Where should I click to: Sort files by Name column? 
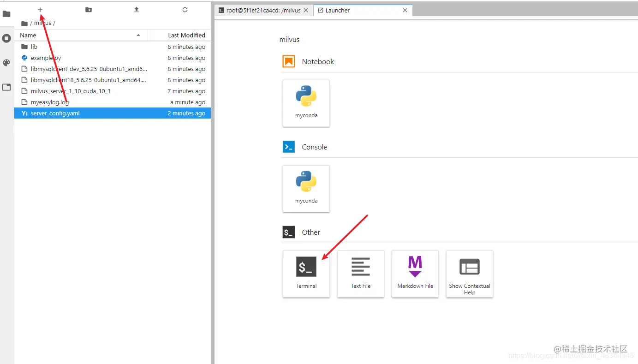coord(81,35)
